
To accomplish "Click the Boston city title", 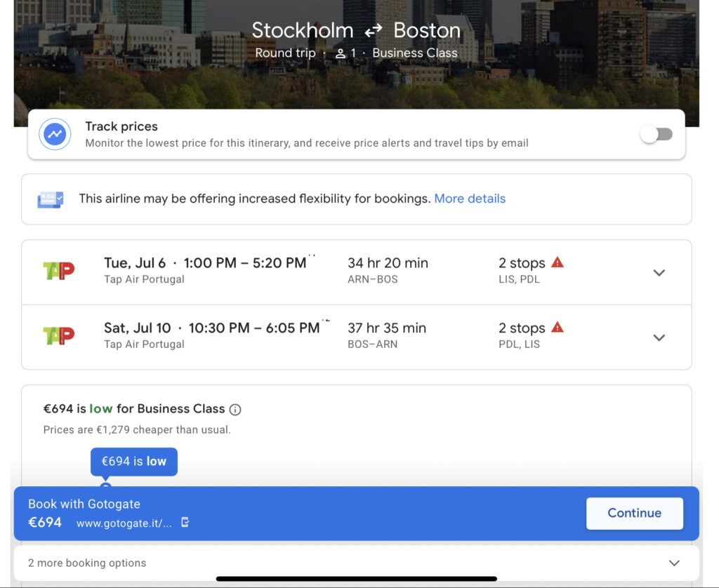I will [x=427, y=31].
